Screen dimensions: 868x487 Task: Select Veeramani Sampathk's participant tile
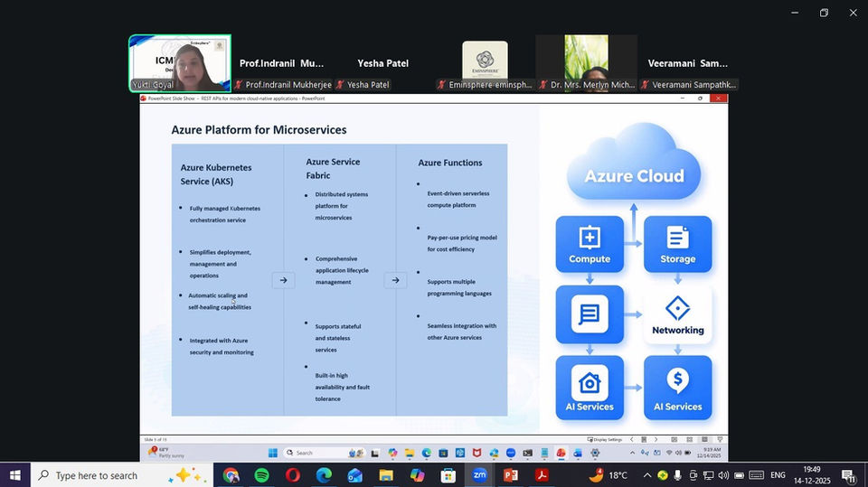click(x=688, y=63)
